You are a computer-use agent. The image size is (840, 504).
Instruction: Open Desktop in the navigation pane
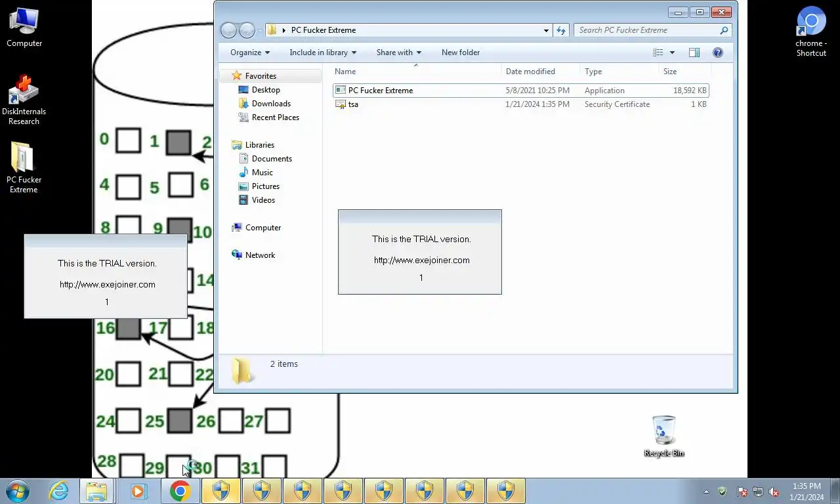tap(266, 90)
